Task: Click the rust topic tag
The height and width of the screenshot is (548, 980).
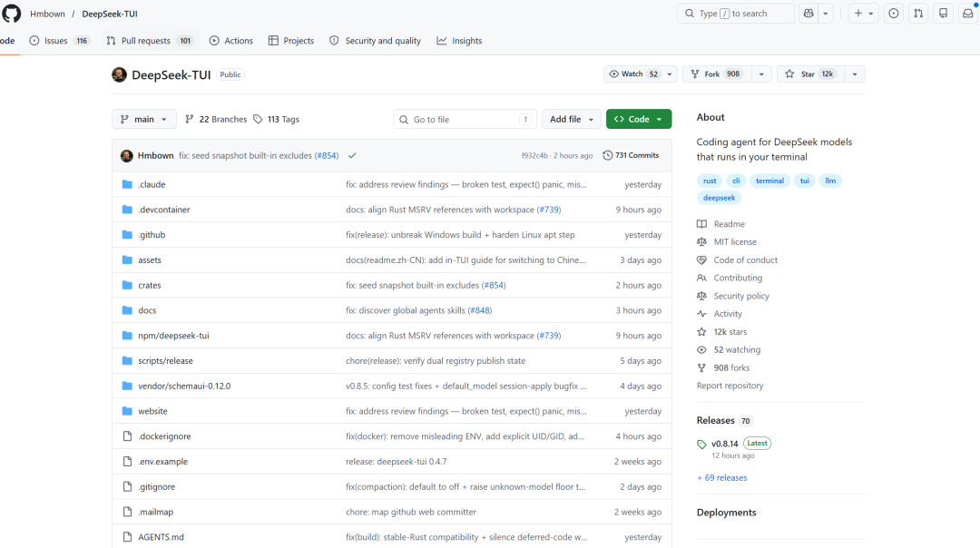Action: coord(710,181)
